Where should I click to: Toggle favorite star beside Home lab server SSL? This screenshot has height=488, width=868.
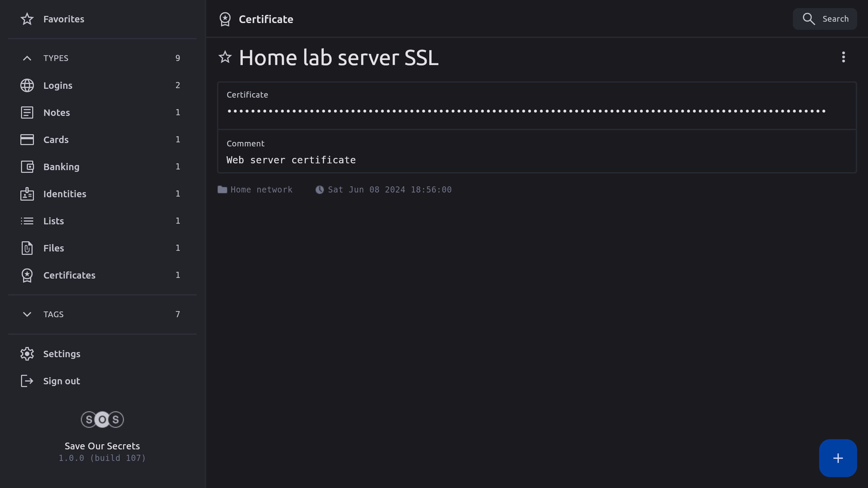click(225, 57)
